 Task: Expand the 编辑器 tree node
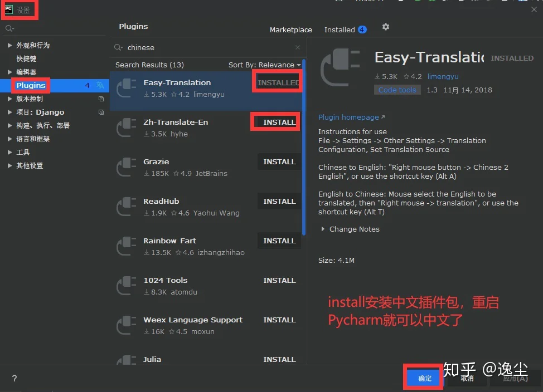[9, 72]
